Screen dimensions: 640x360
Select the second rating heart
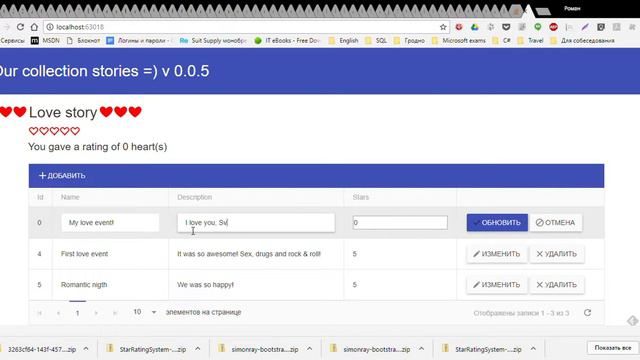(x=44, y=131)
